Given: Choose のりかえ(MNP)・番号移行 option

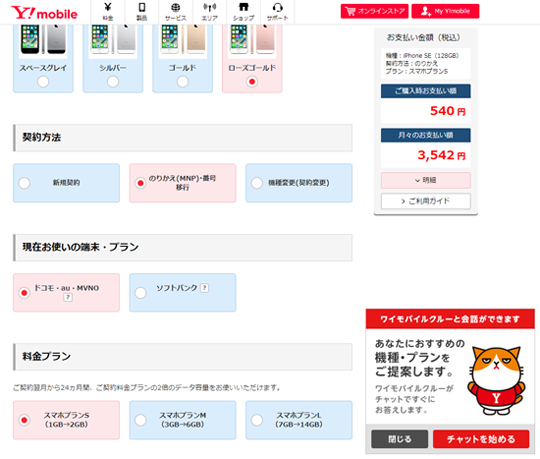Looking at the screenshot, I should 183,183.
